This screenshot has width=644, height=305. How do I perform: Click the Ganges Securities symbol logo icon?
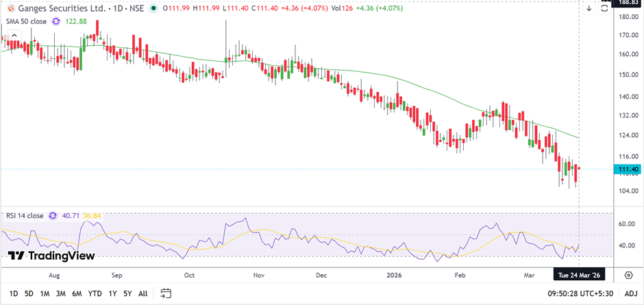point(10,8)
